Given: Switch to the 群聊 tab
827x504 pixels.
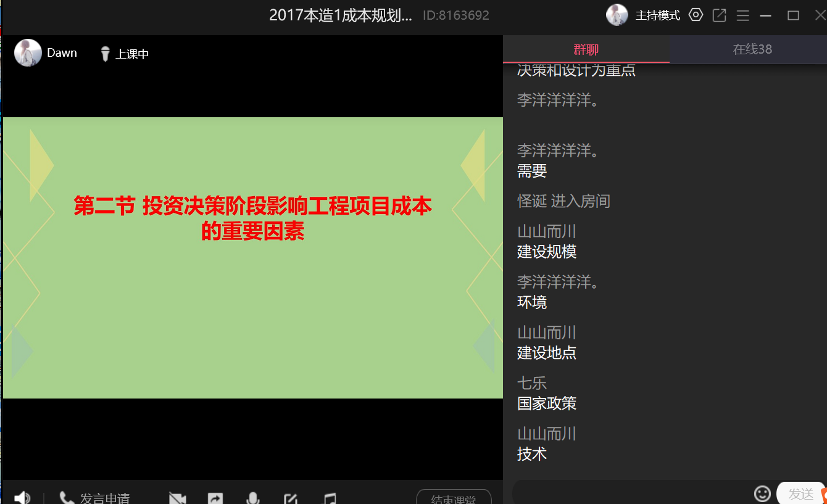Looking at the screenshot, I should click(586, 49).
